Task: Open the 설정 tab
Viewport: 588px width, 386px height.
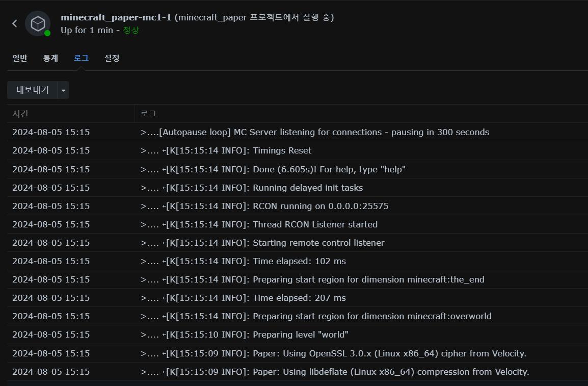Action: click(112, 58)
